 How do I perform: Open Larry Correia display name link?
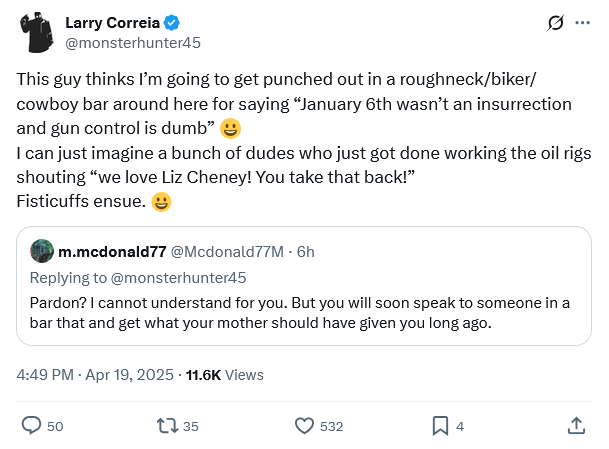(x=112, y=23)
